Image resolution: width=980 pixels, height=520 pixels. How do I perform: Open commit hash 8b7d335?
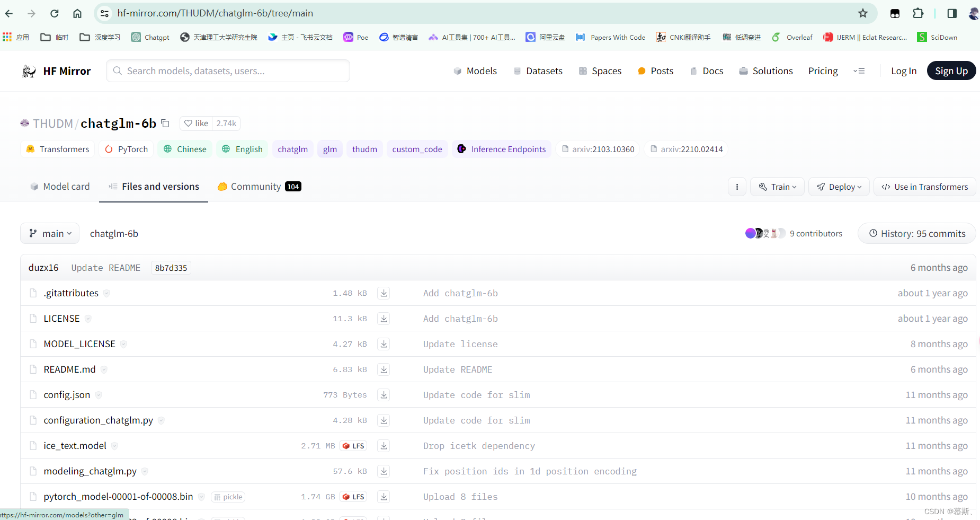point(171,268)
